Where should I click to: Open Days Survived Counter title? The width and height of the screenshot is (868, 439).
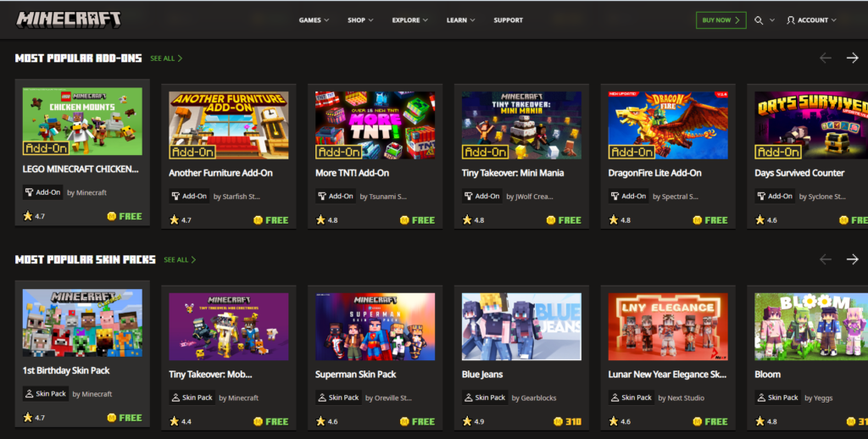[799, 173]
